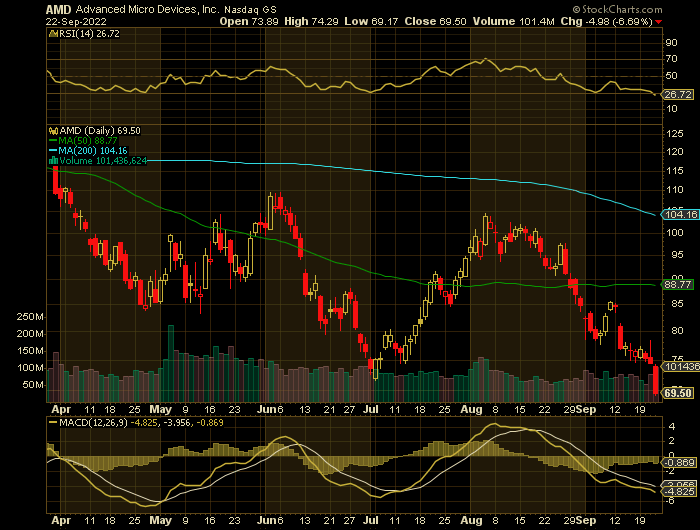
Task: Click the 'AMD (Daily) 69.50' legend label
Action: pyautogui.click(x=100, y=131)
